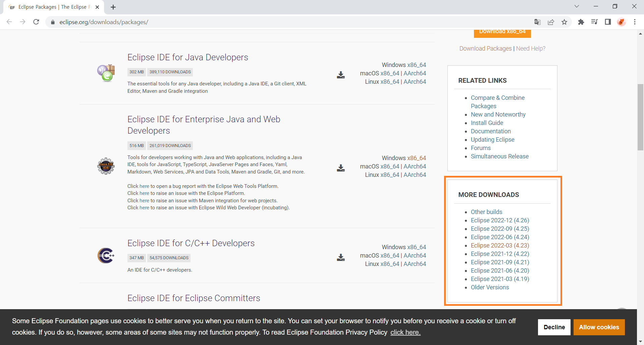644x345 pixels.
Task: Open New and Noteworthy link
Action: point(498,115)
